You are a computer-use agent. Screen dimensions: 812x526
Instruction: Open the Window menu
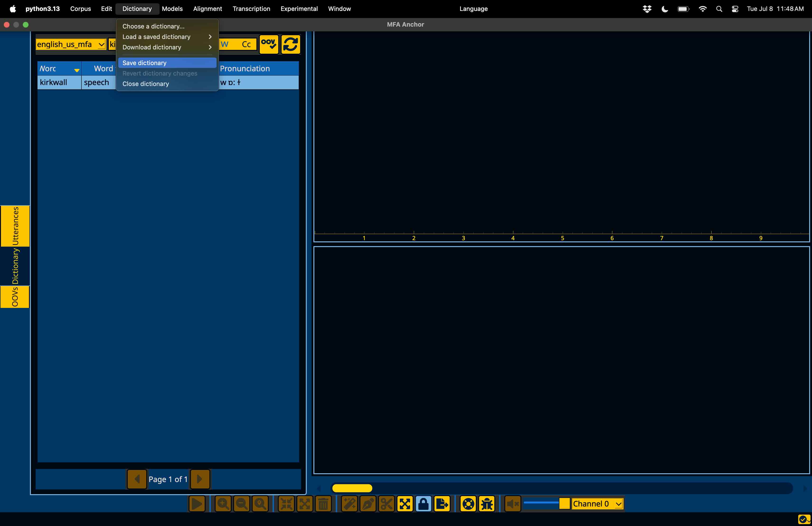tap(340, 9)
